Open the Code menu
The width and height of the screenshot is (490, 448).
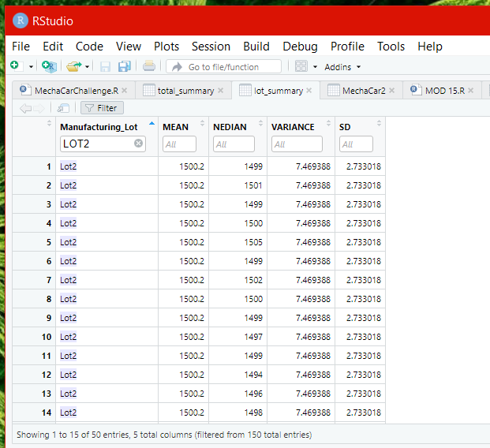[x=89, y=47]
